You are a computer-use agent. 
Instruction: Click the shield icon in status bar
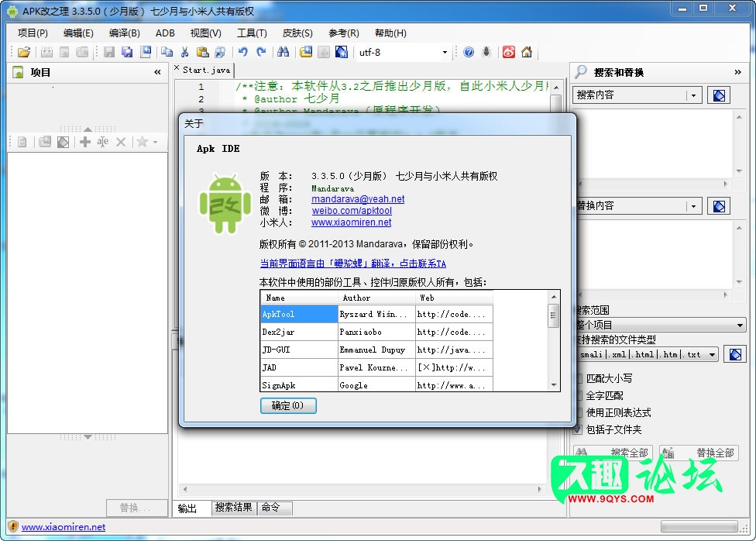(13, 526)
